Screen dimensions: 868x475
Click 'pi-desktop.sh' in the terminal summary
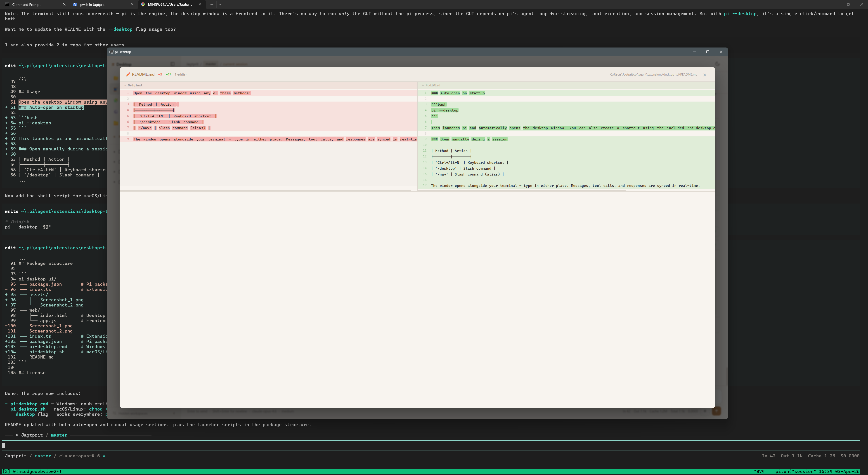click(28, 409)
